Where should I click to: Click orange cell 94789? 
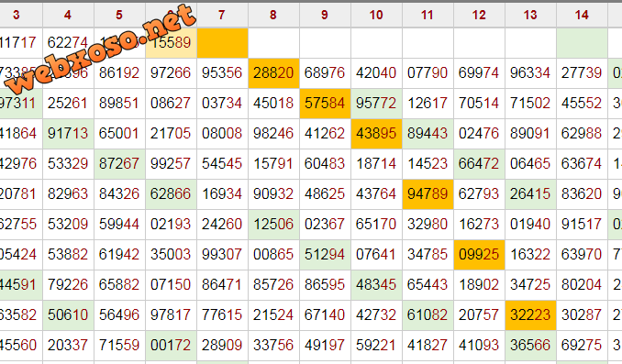[x=428, y=193]
